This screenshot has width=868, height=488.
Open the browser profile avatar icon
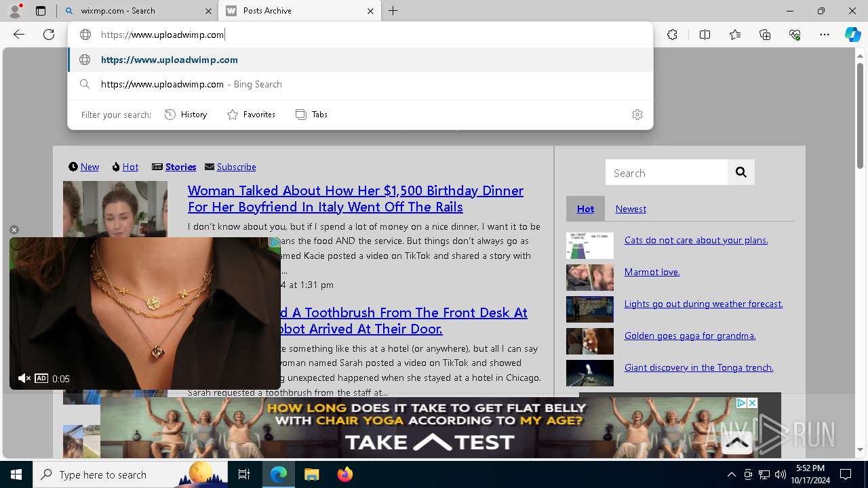[15, 11]
